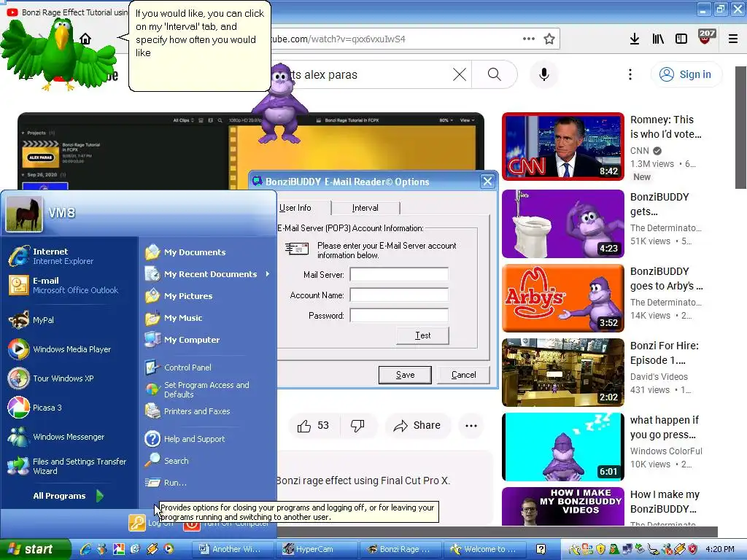Open page actions menu in address bar
Screen dimensions: 747x560
click(528, 39)
